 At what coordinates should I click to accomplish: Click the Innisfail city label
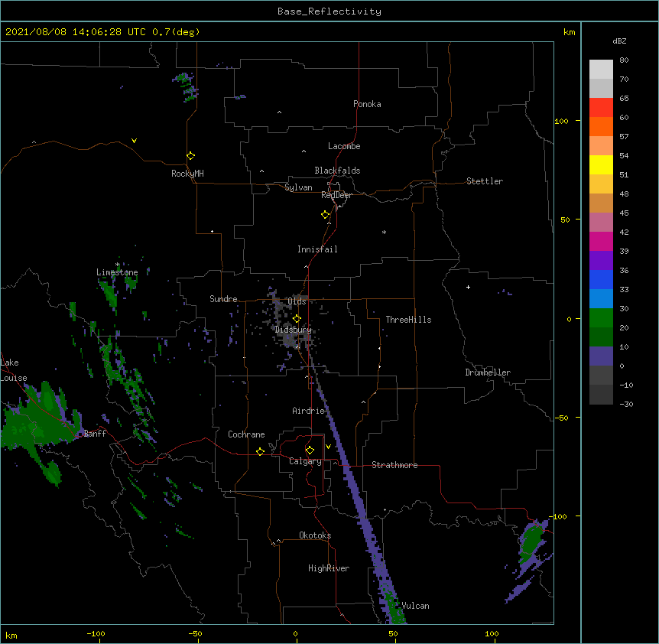click(317, 249)
